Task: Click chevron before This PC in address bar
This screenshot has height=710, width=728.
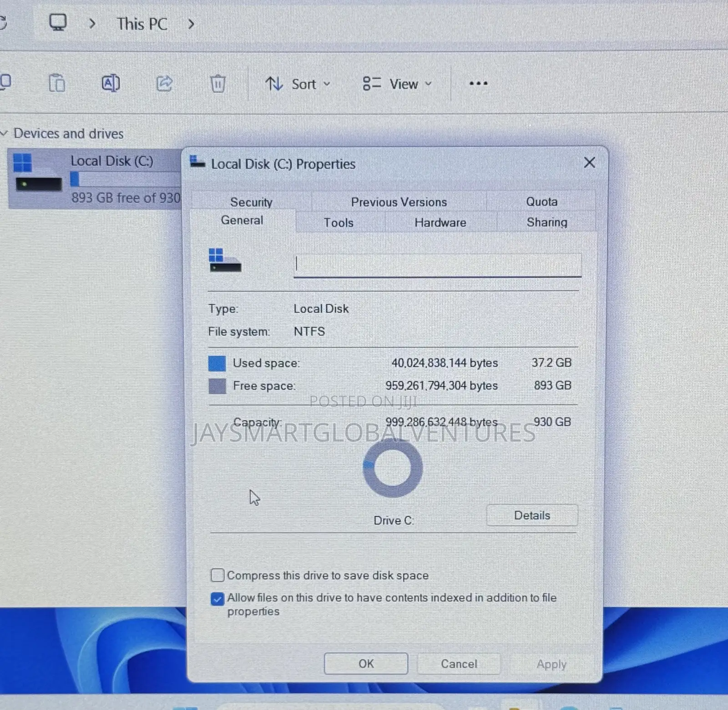Action: (x=92, y=23)
